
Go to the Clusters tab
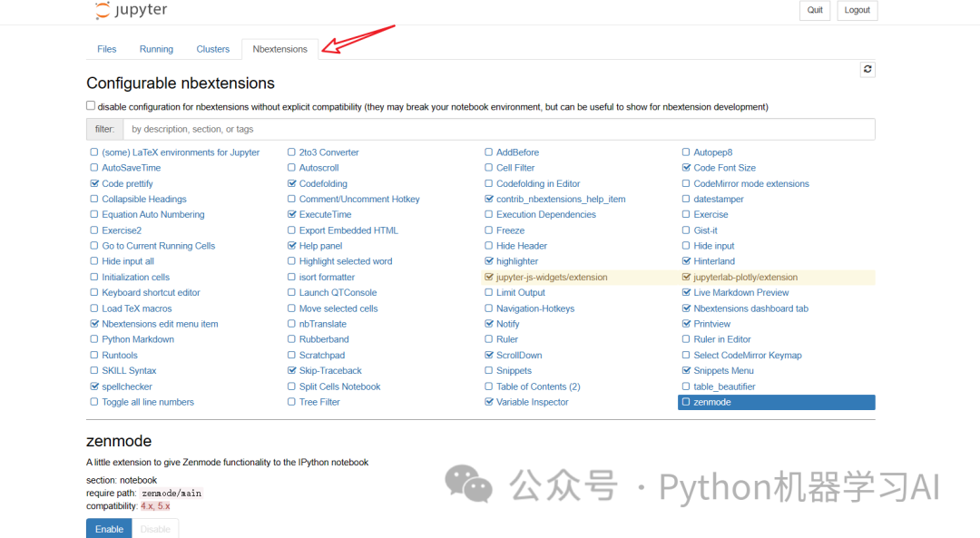pos(213,49)
